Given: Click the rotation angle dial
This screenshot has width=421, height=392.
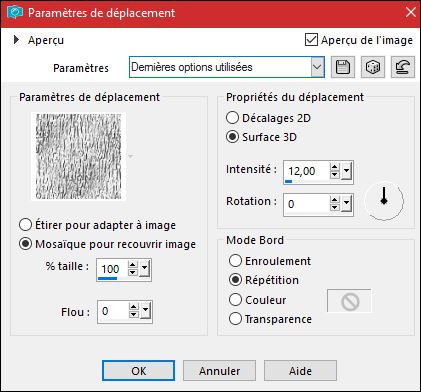Looking at the screenshot, I should coord(384,201).
